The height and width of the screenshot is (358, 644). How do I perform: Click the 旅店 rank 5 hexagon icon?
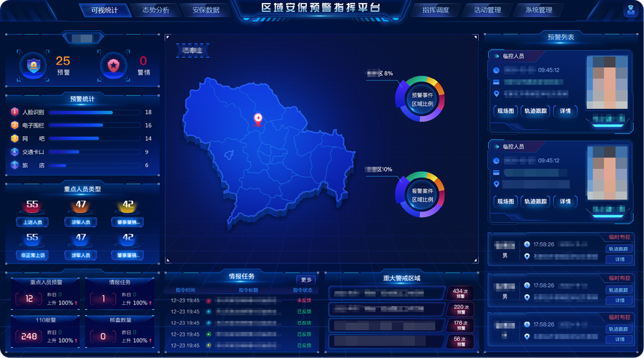coord(14,165)
